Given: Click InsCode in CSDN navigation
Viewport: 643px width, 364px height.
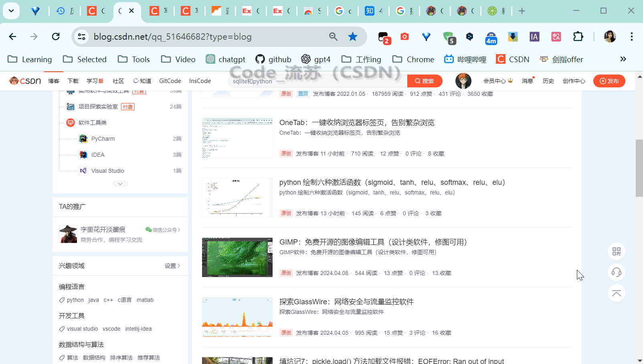Looking at the screenshot, I should pyautogui.click(x=200, y=81).
